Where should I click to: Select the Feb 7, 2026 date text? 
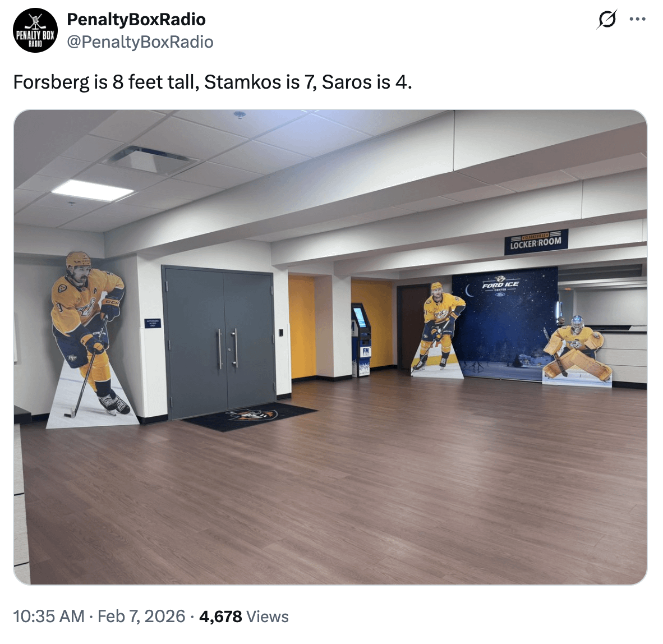[x=141, y=616]
